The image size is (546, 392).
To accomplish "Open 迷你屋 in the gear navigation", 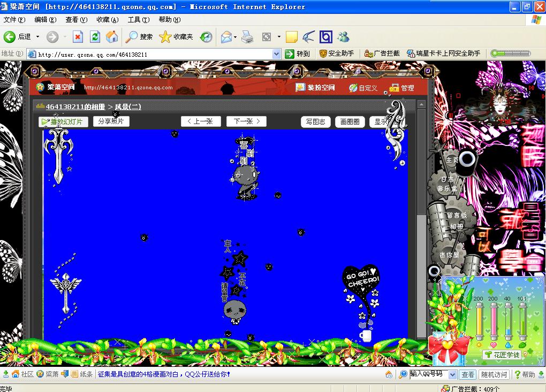I will pyautogui.click(x=449, y=255).
